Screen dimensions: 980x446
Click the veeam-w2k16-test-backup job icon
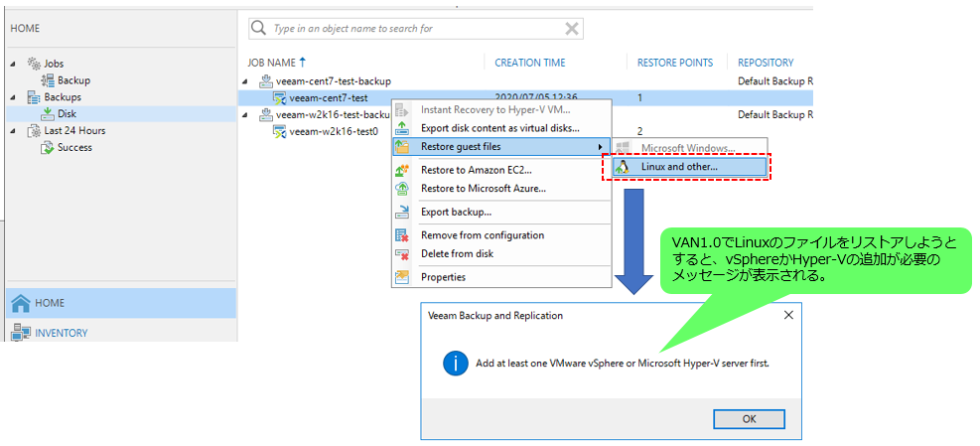tap(266, 114)
